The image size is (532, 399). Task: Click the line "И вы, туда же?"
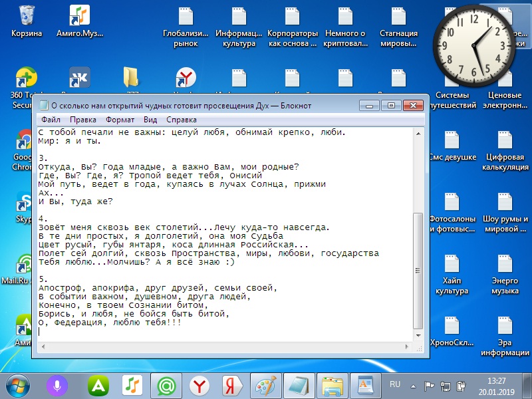[x=75, y=201]
